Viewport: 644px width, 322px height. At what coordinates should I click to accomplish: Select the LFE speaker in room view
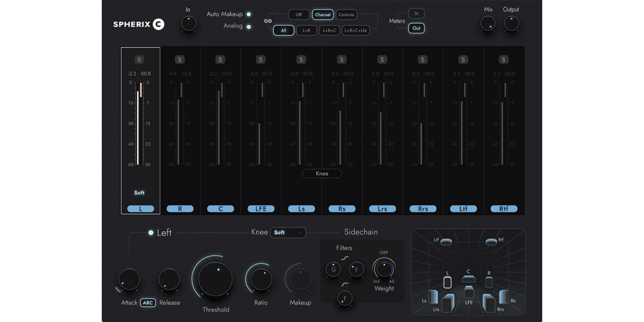(x=469, y=292)
